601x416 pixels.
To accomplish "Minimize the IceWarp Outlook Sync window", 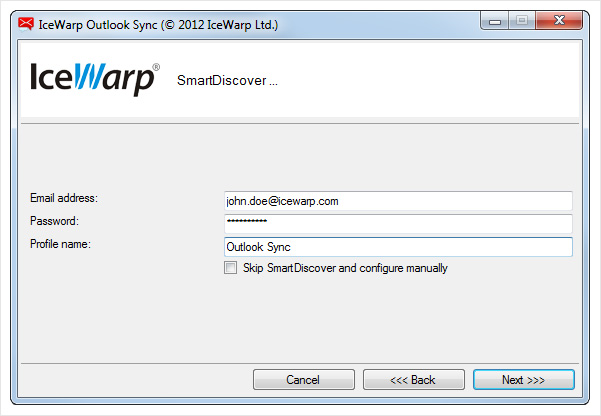I will coord(494,21).
